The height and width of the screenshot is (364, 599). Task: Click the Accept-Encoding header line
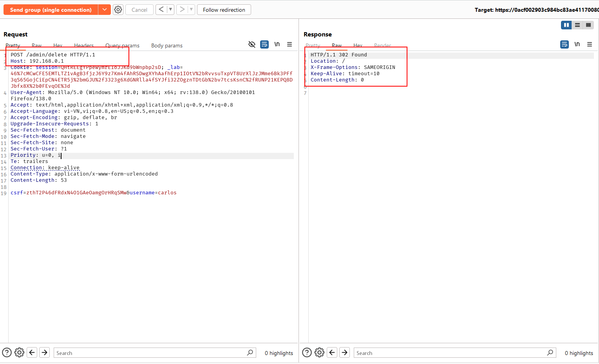64,118
